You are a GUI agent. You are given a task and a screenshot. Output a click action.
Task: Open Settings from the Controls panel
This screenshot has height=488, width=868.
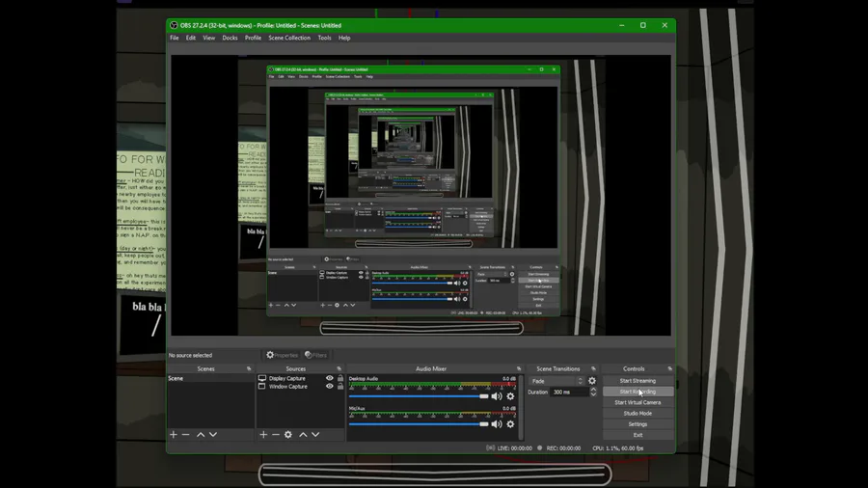click(637, 424)
